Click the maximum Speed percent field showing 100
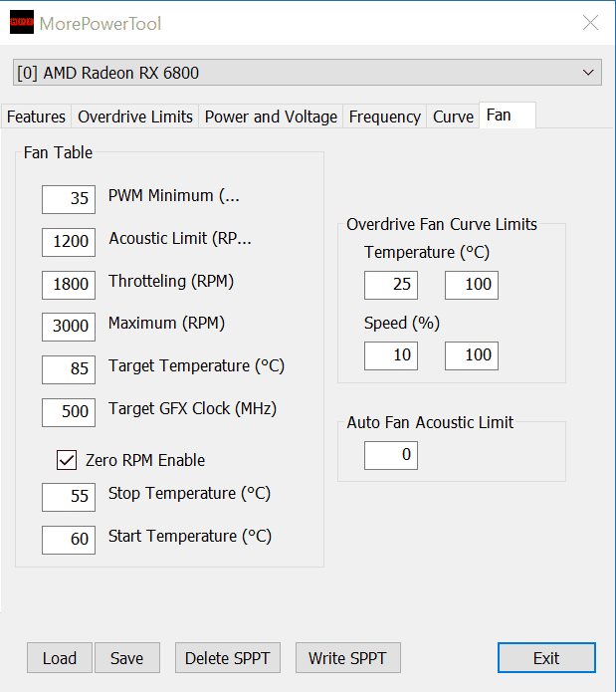Viewport: 616px width, 692px height. 472,355
